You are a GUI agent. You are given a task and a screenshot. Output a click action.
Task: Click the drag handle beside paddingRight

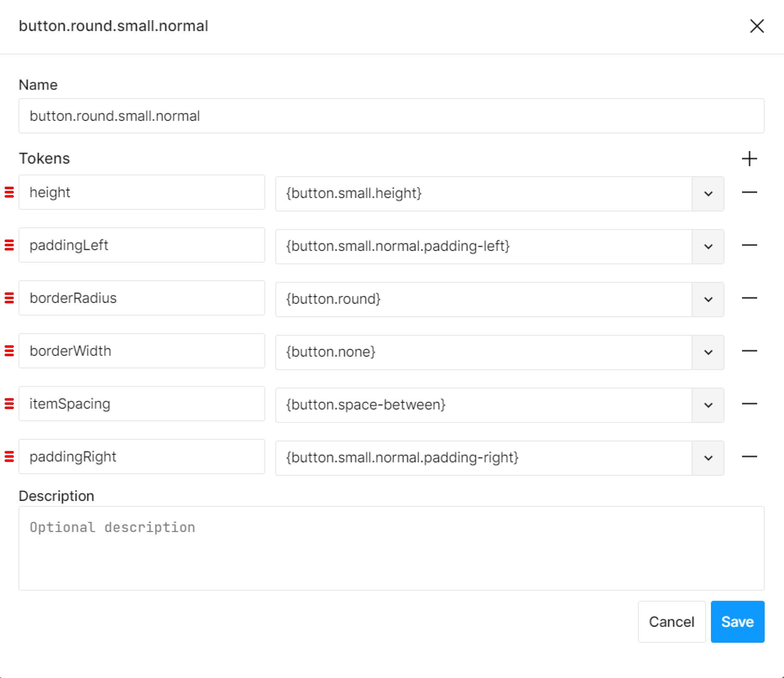coord(9,456)
